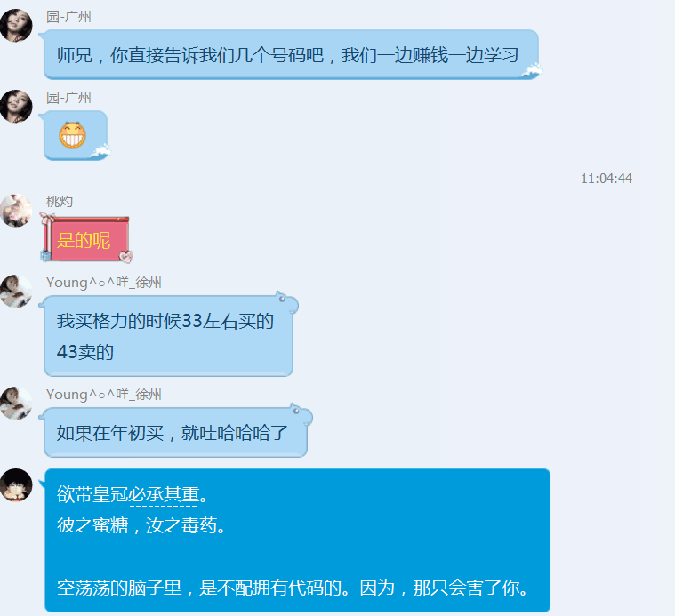
Task: Click username Young^o^咩_徐州 above 格力 message
Action: click(x=104, y=283)
